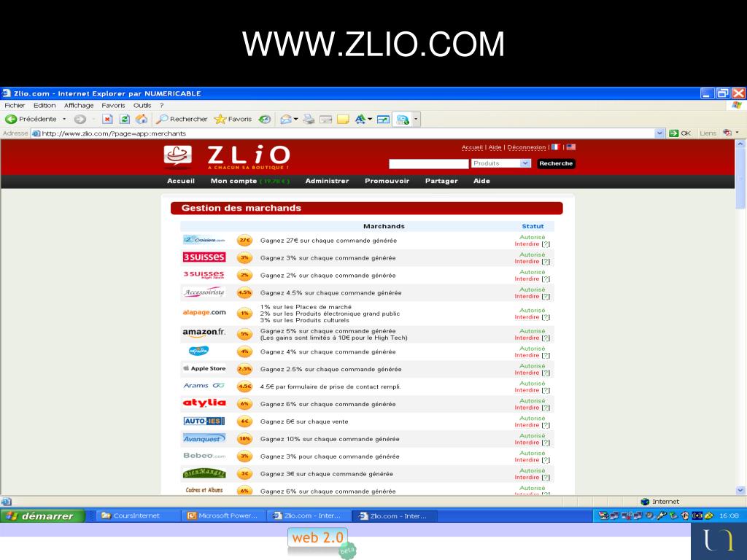Click the text size A toolbar icon

click(x=360, y=119)
